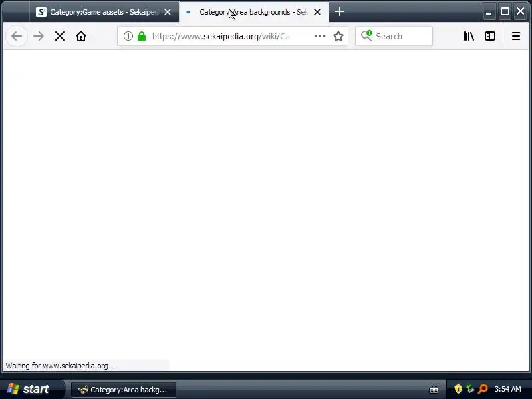Screen dimensions: 532x399
Task: Go back to the previous page
Action: point(17,36)
